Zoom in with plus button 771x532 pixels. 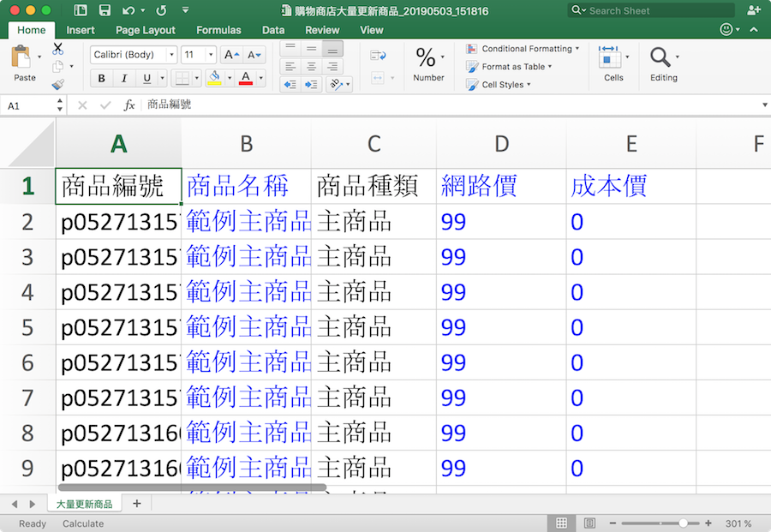click(x=708, y=523)
